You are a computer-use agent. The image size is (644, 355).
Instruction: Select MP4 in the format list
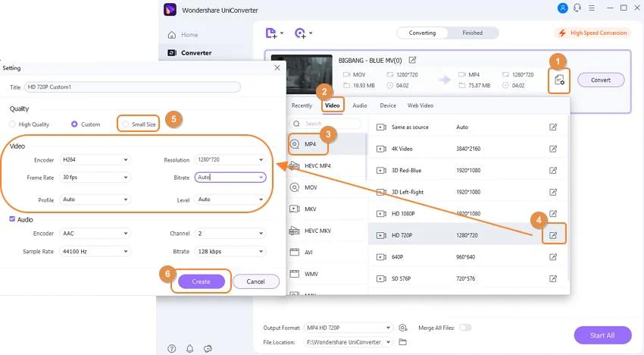[x=327, y=144]
